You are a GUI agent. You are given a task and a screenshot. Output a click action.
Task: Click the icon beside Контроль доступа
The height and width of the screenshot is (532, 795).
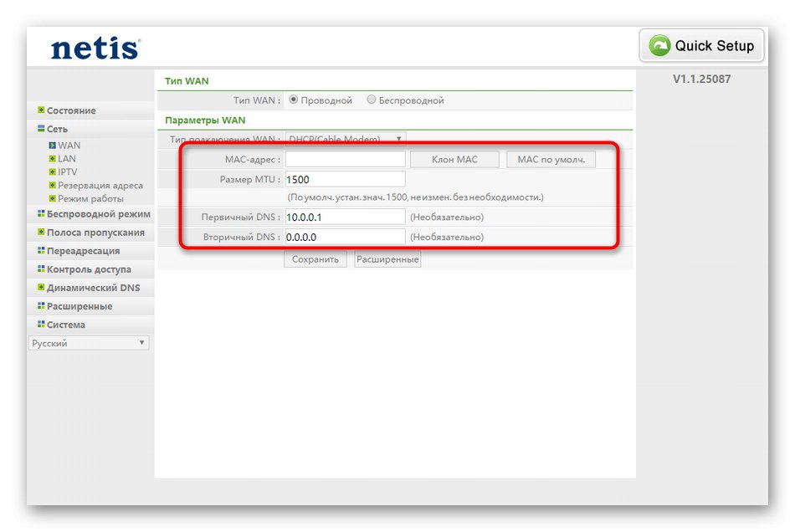[x=41, y=269]
